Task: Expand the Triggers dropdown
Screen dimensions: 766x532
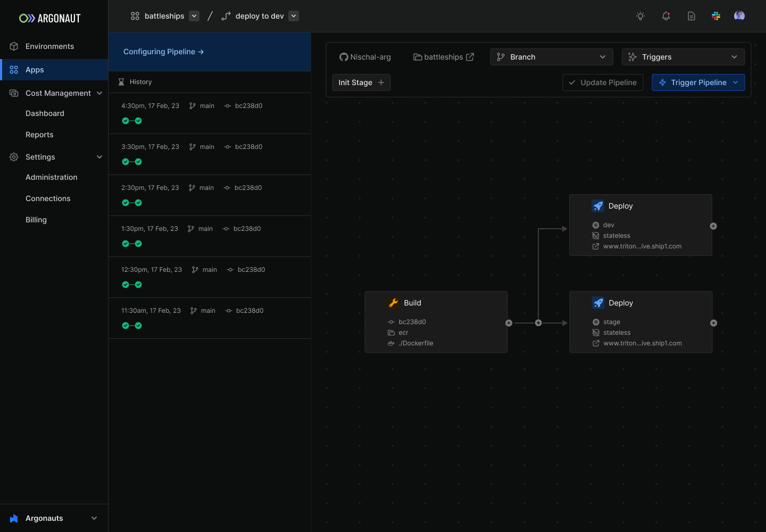Action: [x=683, y=56]
